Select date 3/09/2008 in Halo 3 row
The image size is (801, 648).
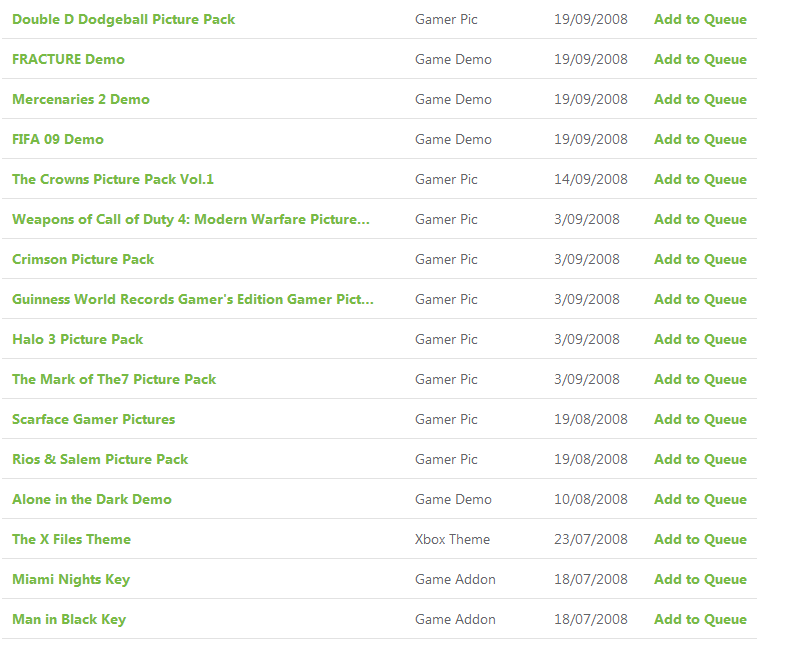point(587,339)
